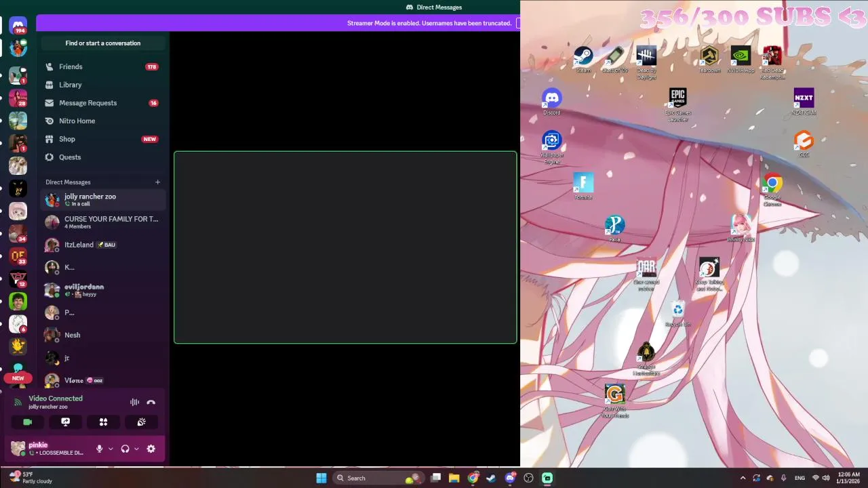Create a new DM with plus icon
Screen dimensions: 868x488
tap(157, 182)
